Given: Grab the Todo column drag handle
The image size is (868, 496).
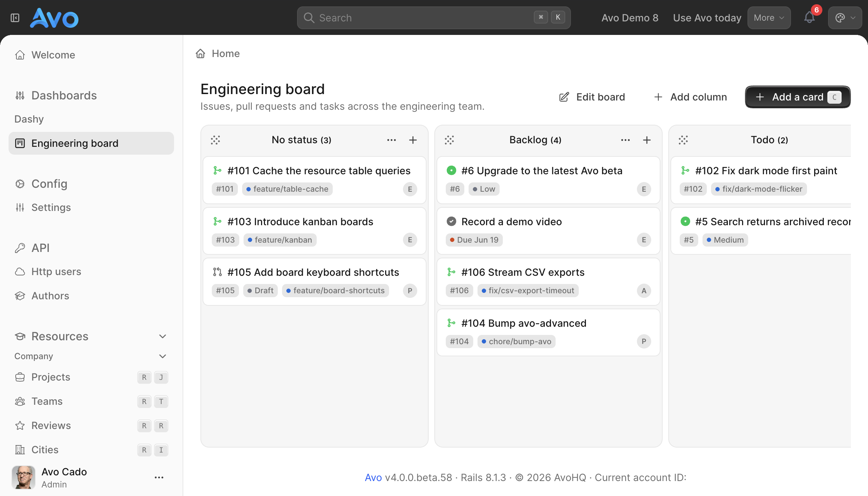Looking at the screenshot, I should tap(683, 140).
